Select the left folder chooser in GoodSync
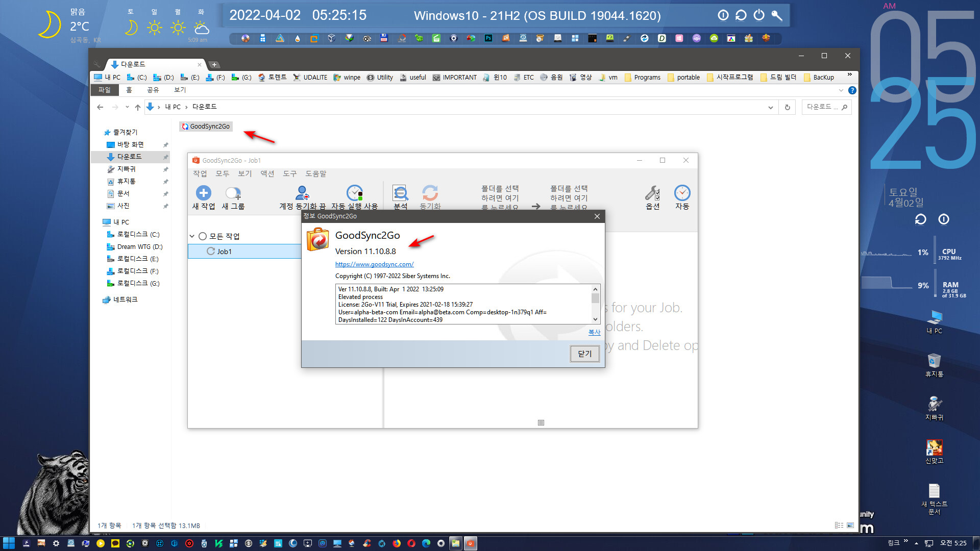 [x=500, y=198]
